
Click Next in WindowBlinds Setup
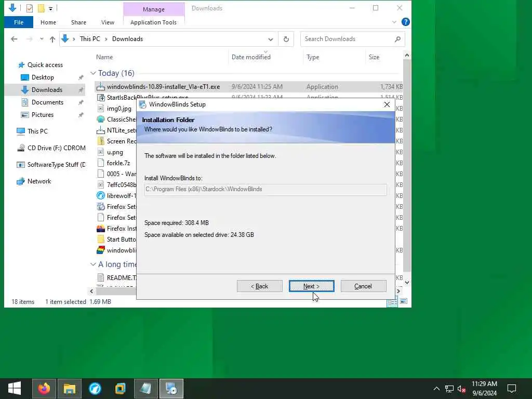click(312, 286)
